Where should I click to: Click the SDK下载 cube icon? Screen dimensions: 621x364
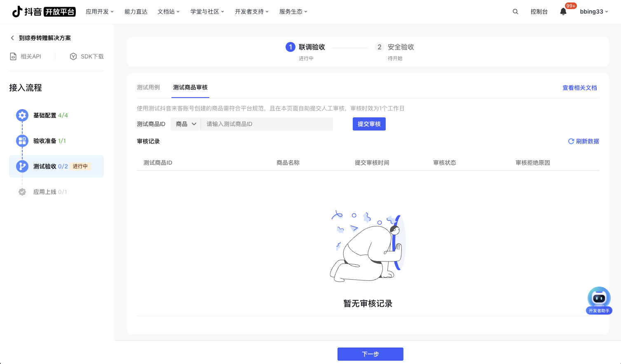tap(73, 56)
